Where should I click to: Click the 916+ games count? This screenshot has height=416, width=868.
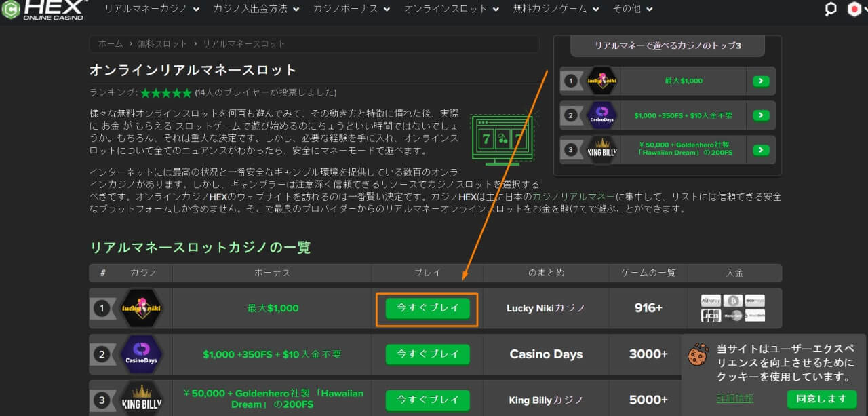pyautogui.click(x=648, y=308)
